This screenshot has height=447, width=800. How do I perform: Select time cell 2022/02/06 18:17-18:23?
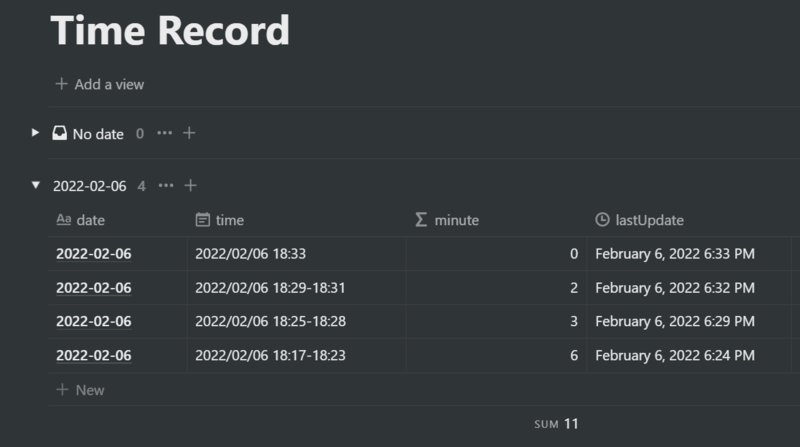297,355
